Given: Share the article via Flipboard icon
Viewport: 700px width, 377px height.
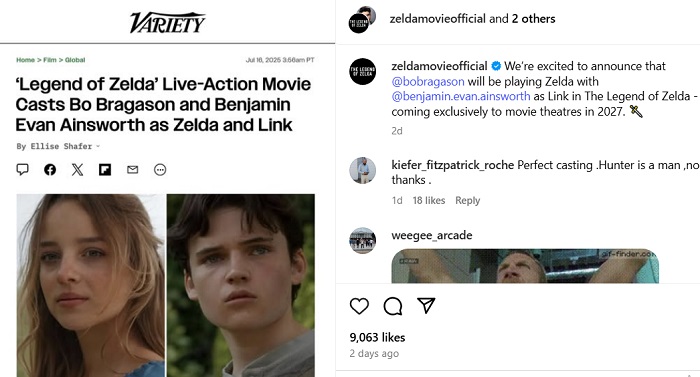Looking at the screenshot, I should pos(105,170).
